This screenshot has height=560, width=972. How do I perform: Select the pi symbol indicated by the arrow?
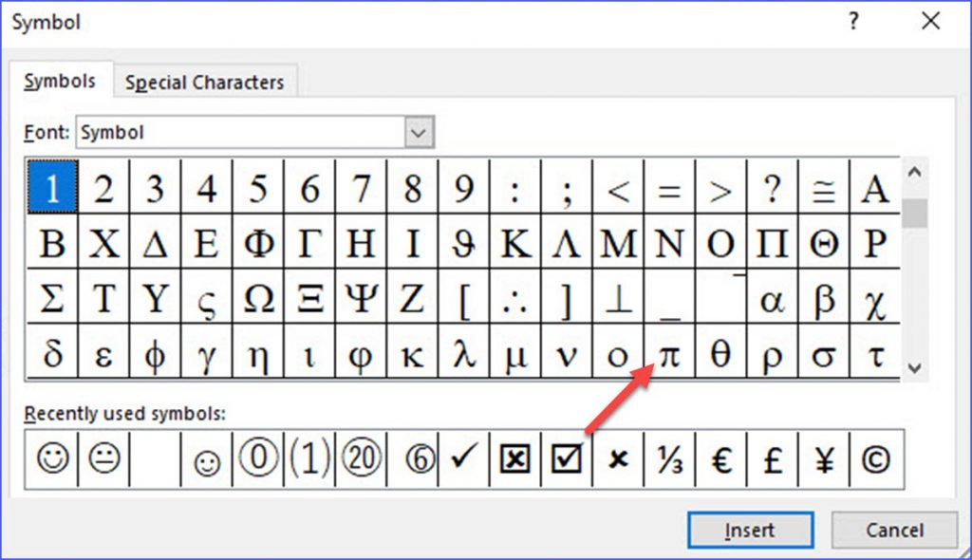pos(669,351)
